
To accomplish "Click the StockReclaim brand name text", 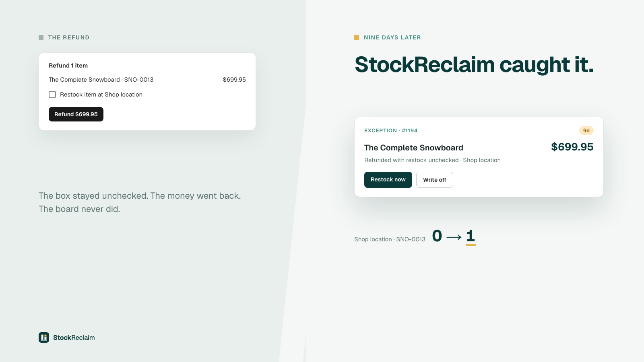I will click(x=74, y=337).
